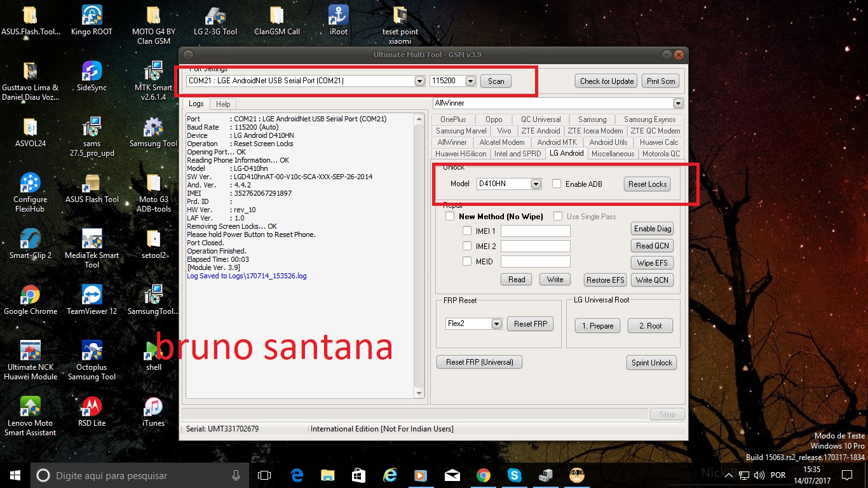Open MediaTek Smart Tool icon
Viewport: 868px width, 488px height.
tap(92, 248)
